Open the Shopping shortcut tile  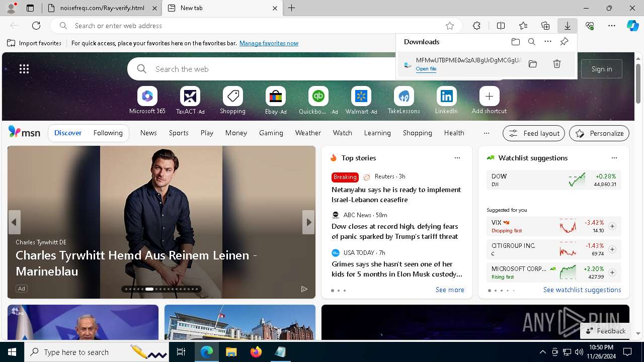[232, 100]
